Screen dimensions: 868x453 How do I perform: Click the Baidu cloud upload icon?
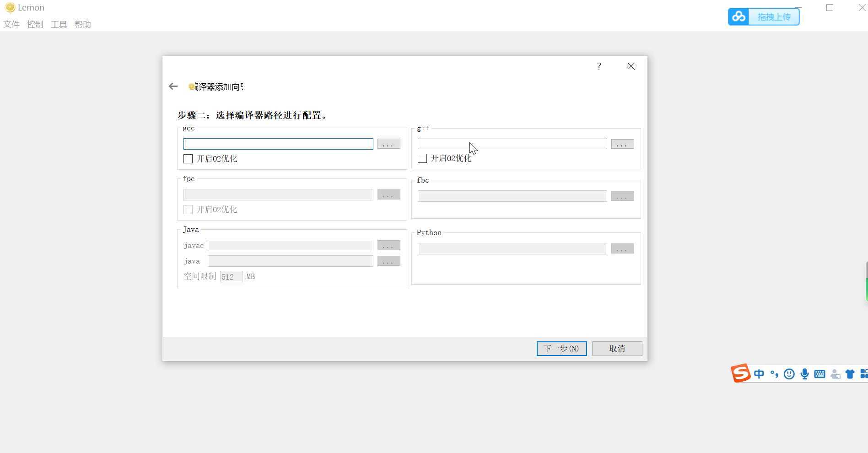[739, 17]
